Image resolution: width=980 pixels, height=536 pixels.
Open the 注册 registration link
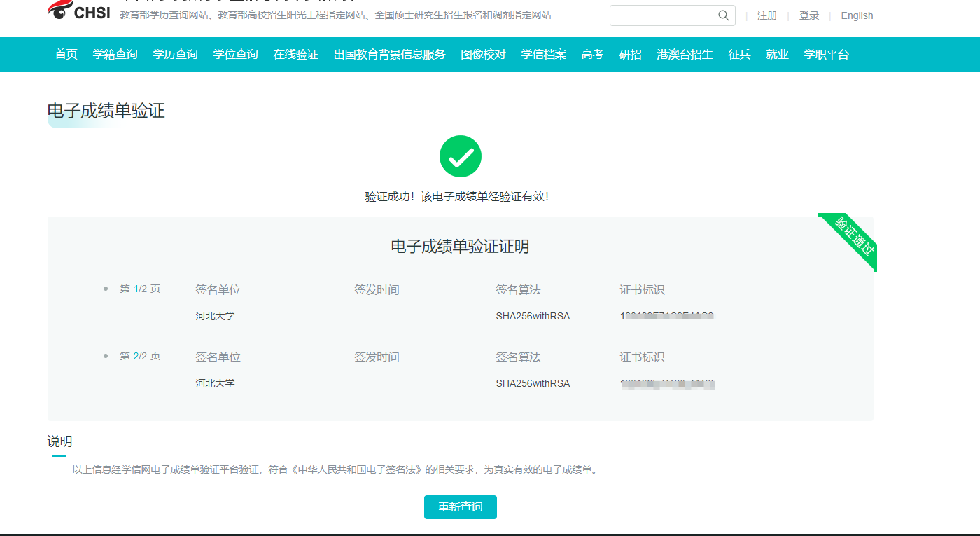coord(767,15)
